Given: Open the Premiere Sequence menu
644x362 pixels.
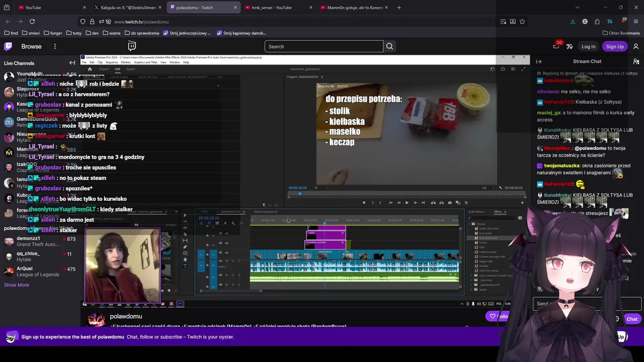Looking at the screenshot, I should [x=112, y=62].
